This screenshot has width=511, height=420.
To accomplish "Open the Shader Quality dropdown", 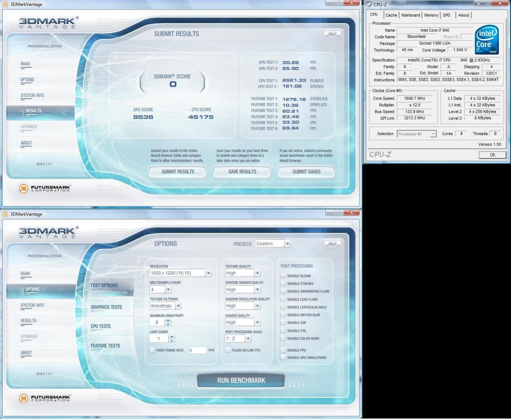I will pyautogui.click(x=257, y=322).
